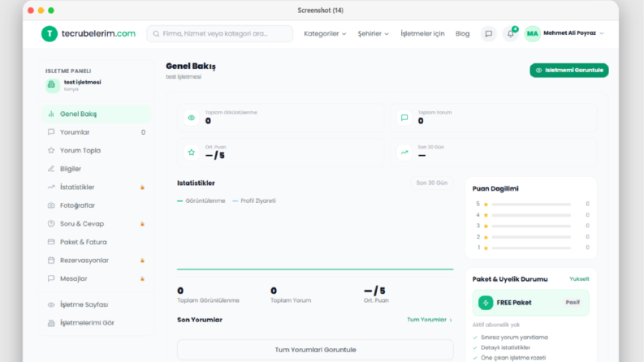Click the Detaylı istatistikler feature text
This screenshot has height=362, width=644.
pyautogui.click(x=506, y=347)
